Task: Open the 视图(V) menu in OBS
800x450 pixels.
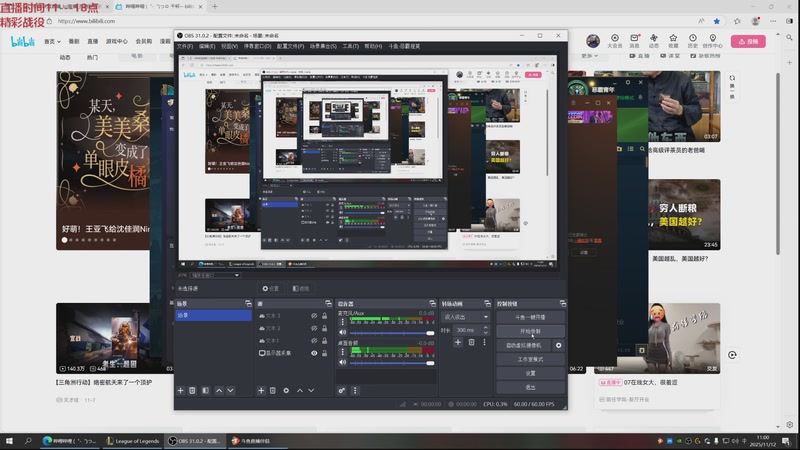Action: pos(229,46)
